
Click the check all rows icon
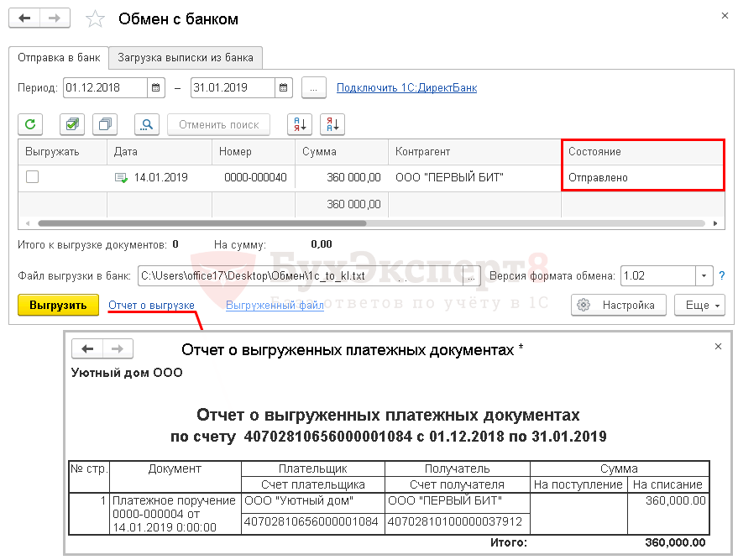(x=72, y=124)
